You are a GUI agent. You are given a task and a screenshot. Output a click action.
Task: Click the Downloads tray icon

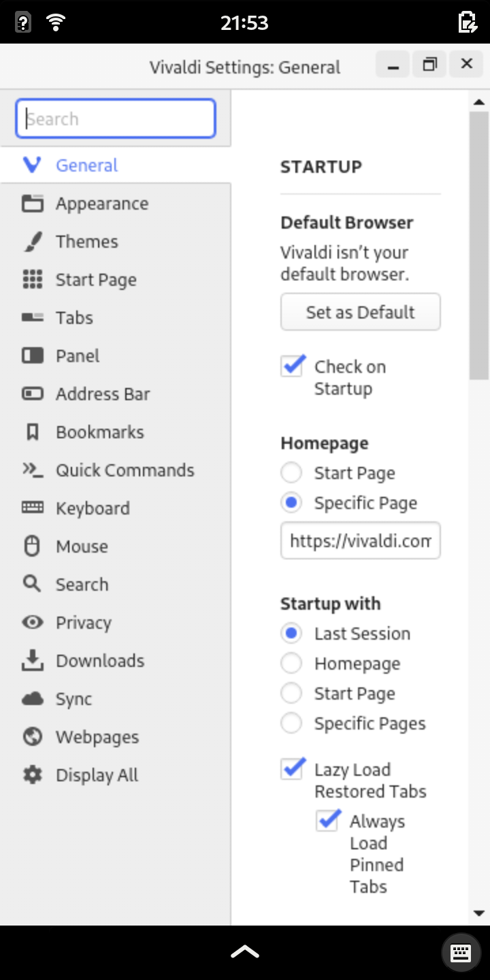[x=32, y=661]
